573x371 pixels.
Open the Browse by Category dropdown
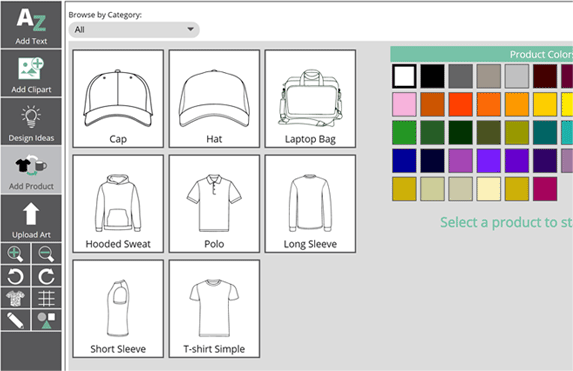tap(134, 30)
